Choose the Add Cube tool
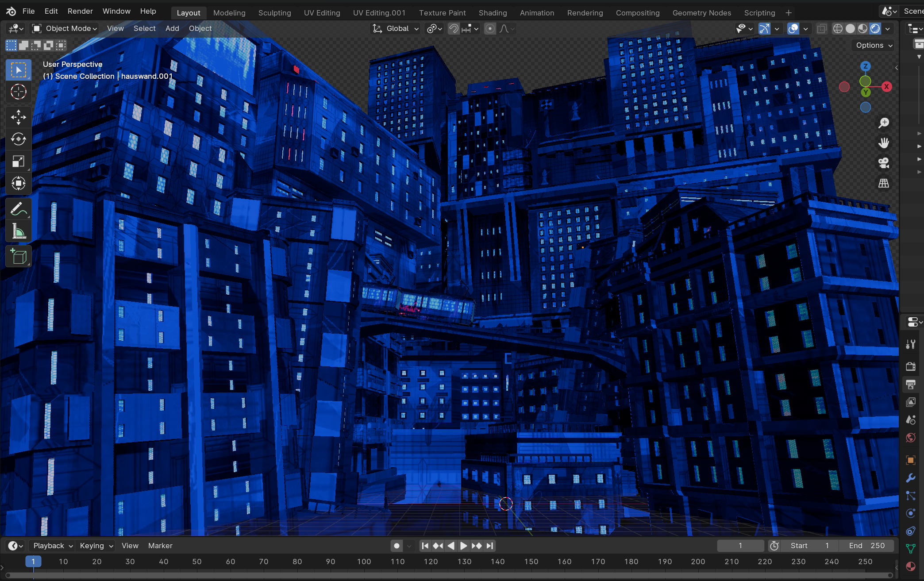The image size is (924, 581). pos(18,257)
